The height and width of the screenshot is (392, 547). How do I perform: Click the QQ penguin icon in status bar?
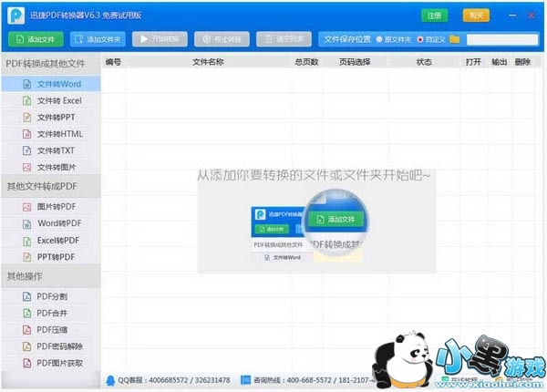click(x=110, y=380)
